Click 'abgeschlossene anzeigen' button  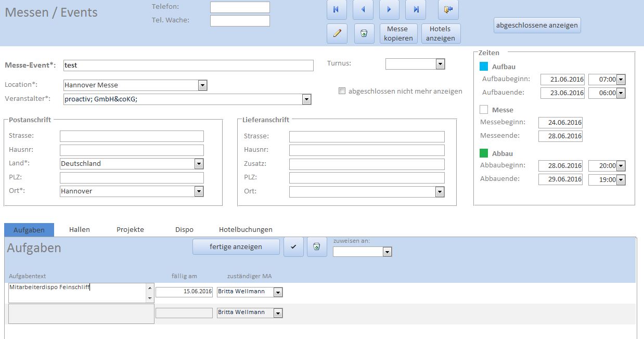[537, 25]
